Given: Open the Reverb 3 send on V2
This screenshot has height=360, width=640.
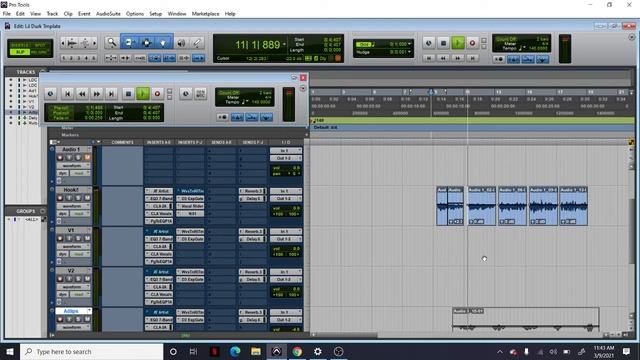Looking at the screenshot, I should (253, 272).
